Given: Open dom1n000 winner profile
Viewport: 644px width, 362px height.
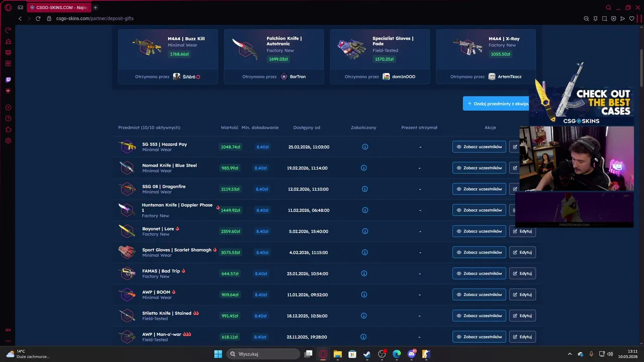Looking at the screenshot, I should (399, 76).
